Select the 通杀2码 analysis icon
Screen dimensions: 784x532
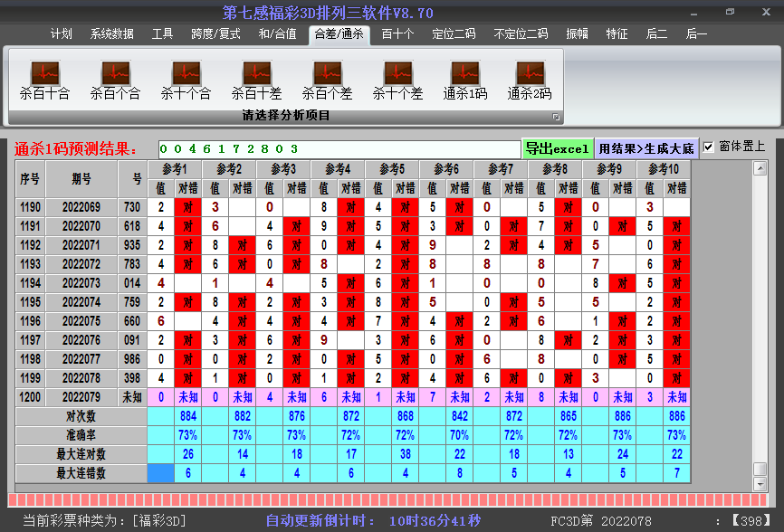coord(530,81)
